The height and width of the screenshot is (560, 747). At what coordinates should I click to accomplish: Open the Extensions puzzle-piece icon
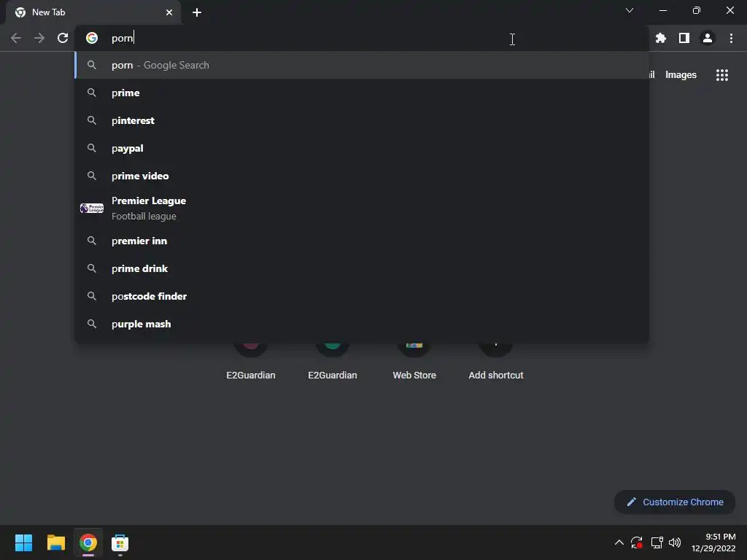pyautogui.click(x=661, y=38)
